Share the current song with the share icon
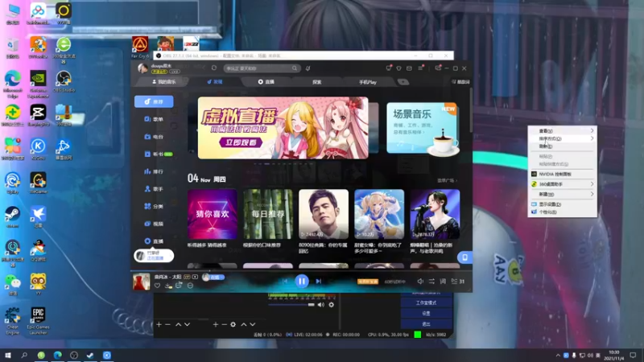The height and width of the screenshot is (362, 644). (x=179, y=286)
